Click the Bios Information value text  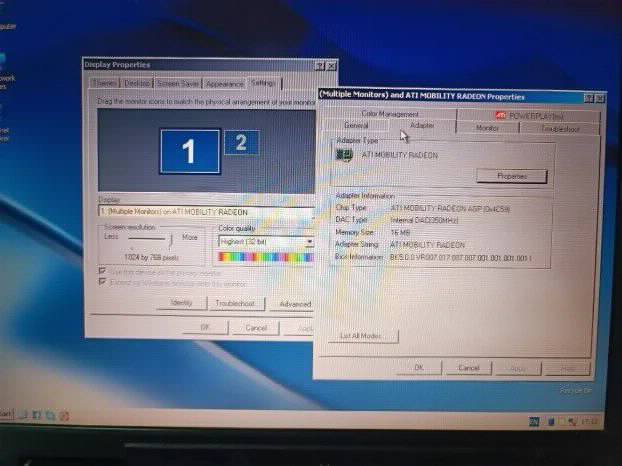[x=461, y=258]
